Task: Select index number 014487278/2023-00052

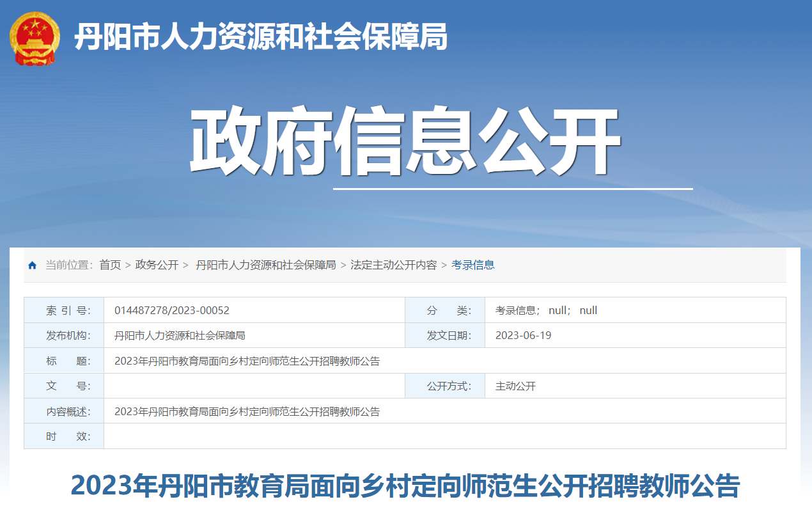Action: pyautogui.click(x=172, y=310)
